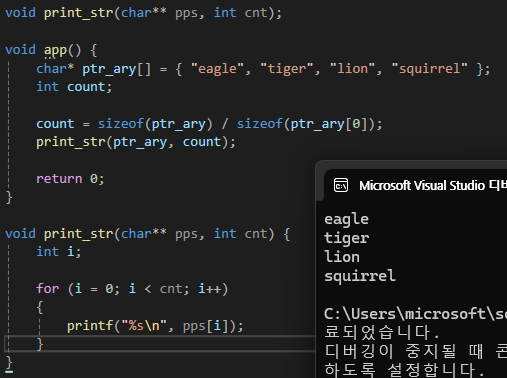Click the print_str(ptr_ary, count) call line
The width and height of the screenshot is (507, 378).
tap(136, 142)
